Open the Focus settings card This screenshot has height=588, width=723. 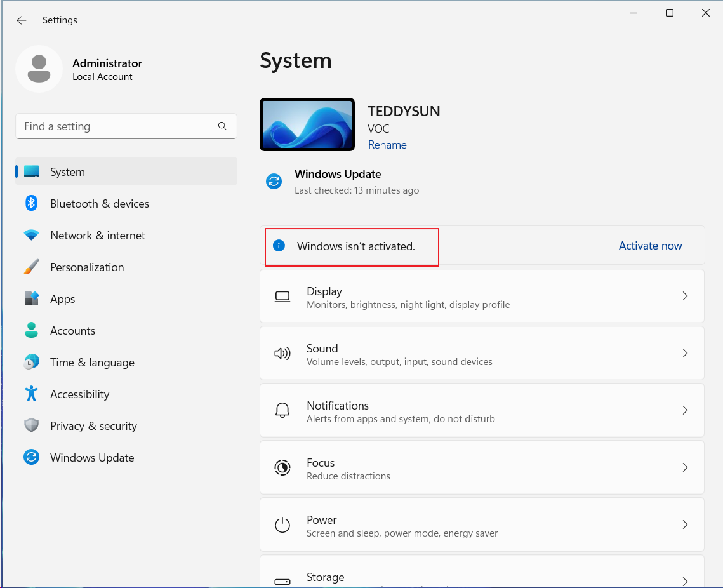482,467
